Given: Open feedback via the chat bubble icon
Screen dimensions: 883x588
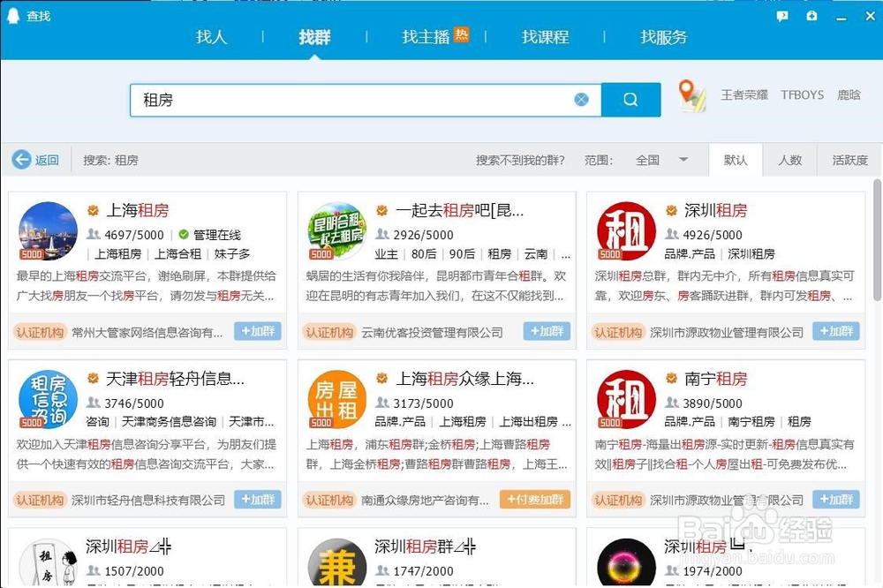Looking at the screenshot, I should coord(781,15).
